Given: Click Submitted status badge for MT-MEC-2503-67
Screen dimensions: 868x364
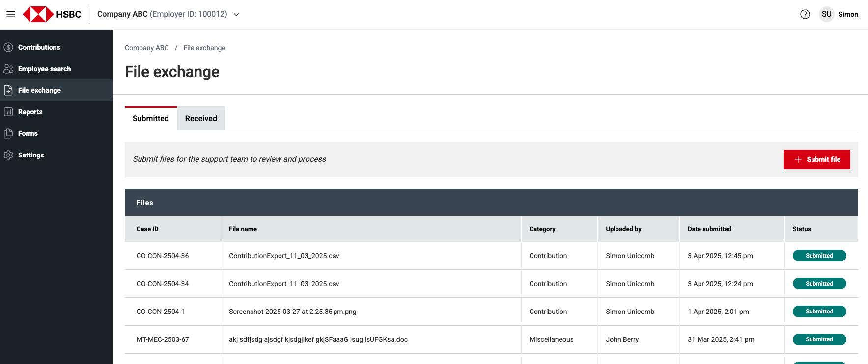Looking at the screenshot, I should (x=819, y=339).
